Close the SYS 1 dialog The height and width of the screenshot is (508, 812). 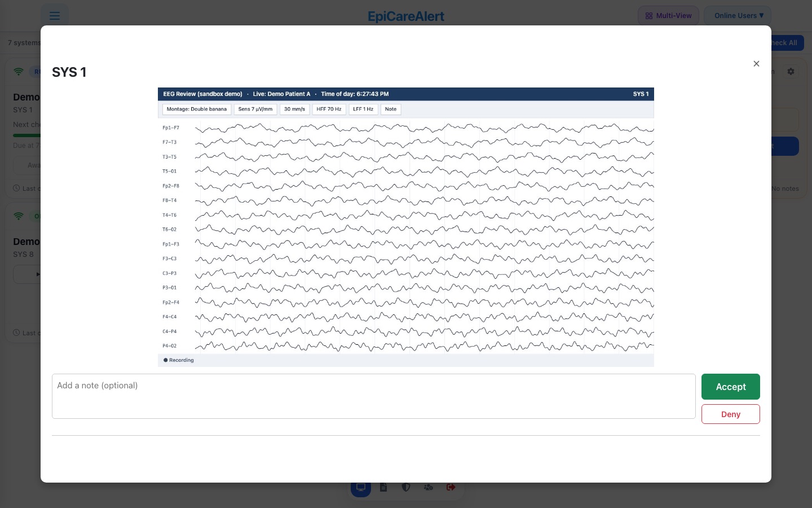756,64
